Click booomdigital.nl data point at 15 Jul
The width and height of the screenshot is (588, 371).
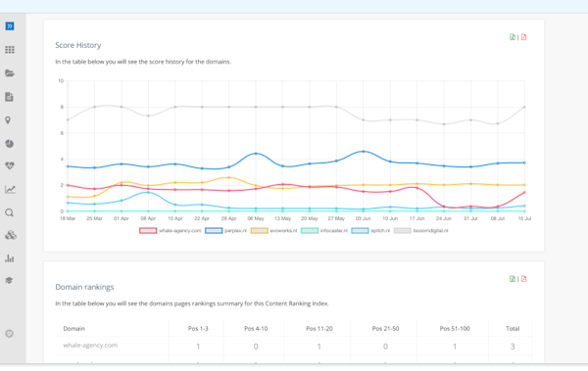[524, 107]
